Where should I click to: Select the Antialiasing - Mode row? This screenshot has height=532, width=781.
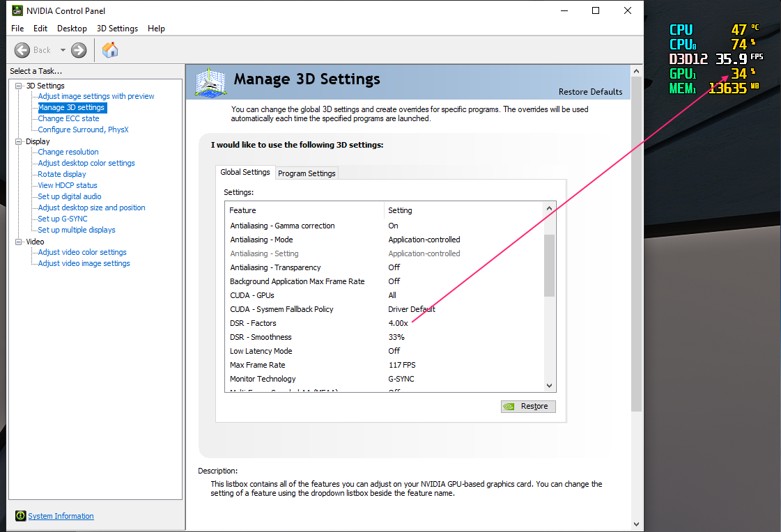click(384, 240)
